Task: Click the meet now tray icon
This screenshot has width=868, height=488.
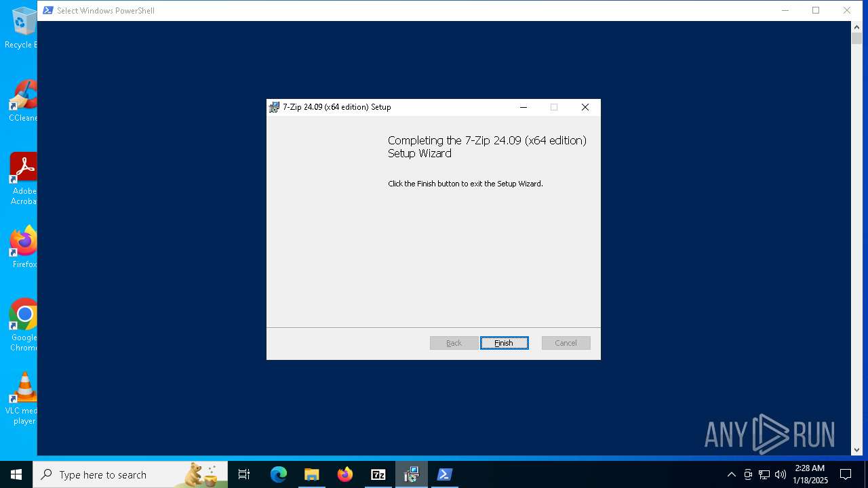Action: click(748, 474)
